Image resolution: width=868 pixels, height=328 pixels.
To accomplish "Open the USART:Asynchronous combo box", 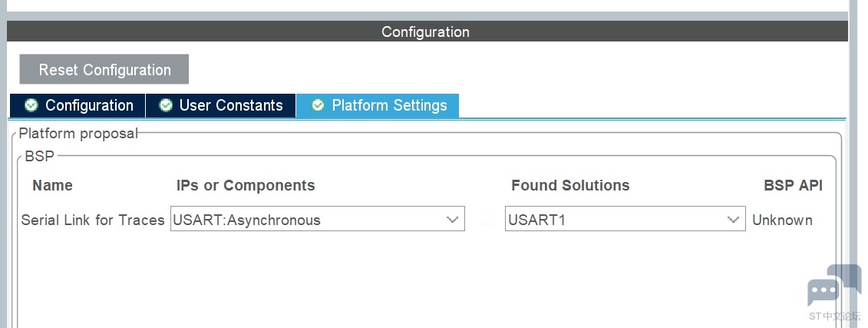I will coord(317,220).
